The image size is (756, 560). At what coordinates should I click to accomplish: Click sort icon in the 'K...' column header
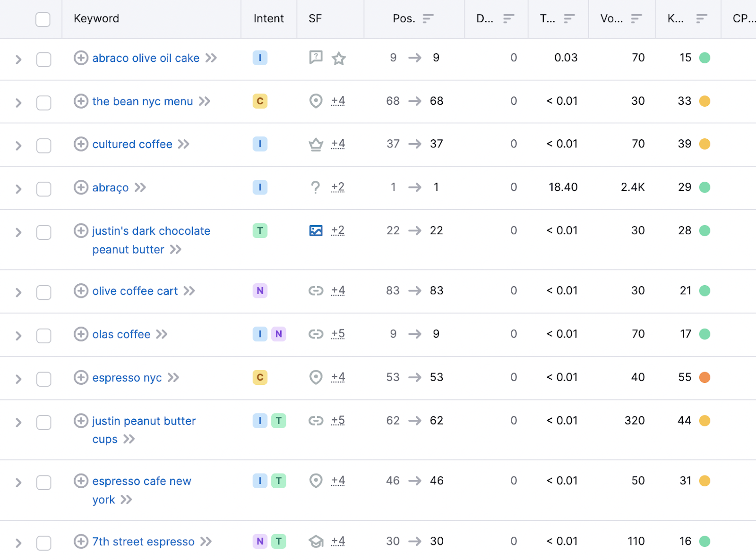tap(702, 18)
